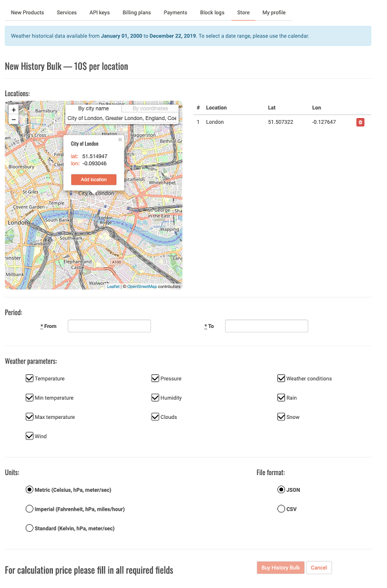Click Bloomsbury label on the map
Screen dimensions: 387x588
click(21, 167)
